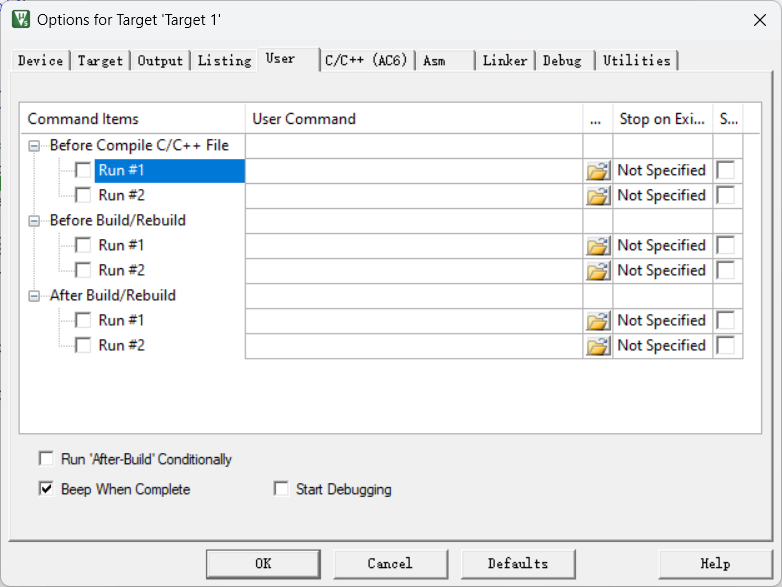The image size is (782, 587).
Task: Switch to the Debug tab
Action: click(562, 61)
